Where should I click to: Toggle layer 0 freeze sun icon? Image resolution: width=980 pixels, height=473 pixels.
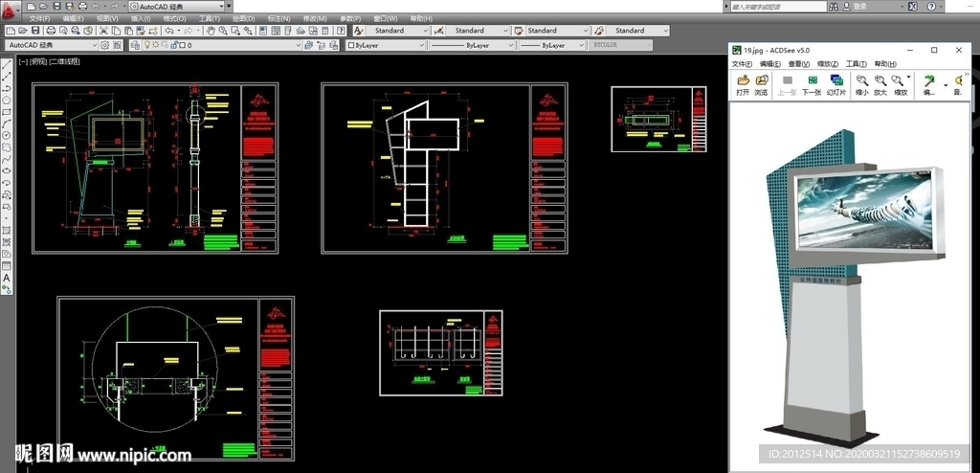156,45
